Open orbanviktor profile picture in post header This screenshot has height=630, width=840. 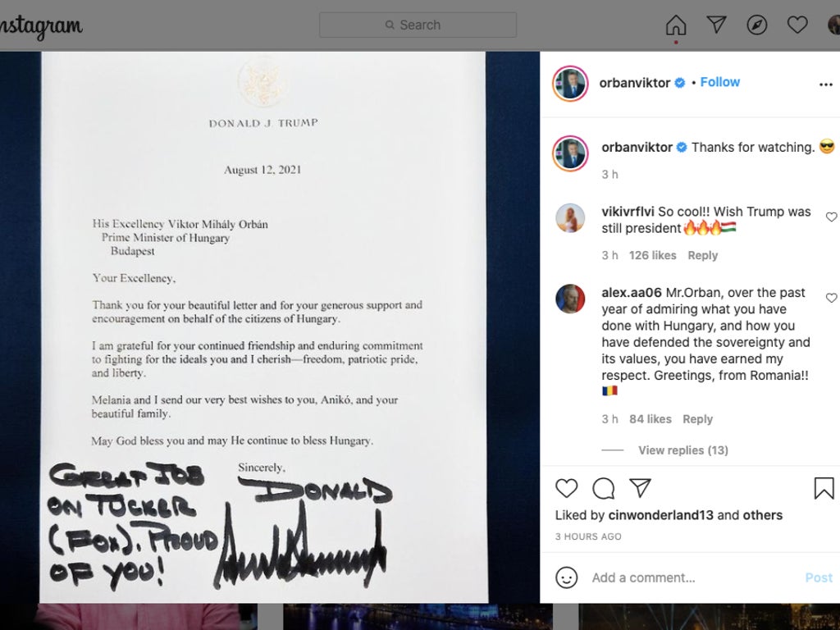coord(570,84)
